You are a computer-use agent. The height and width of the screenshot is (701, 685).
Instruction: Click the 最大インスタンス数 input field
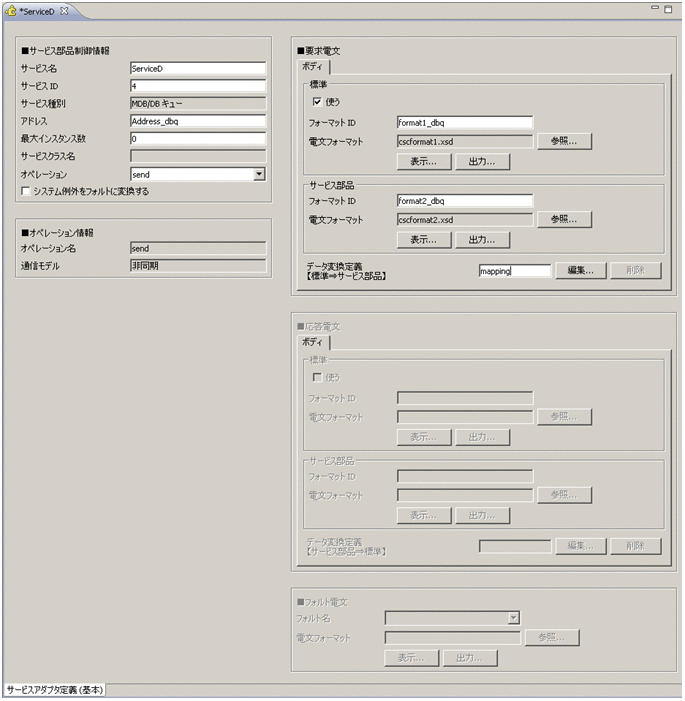pos(197,139)
